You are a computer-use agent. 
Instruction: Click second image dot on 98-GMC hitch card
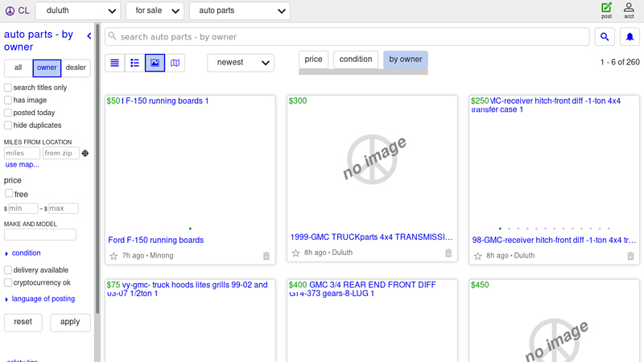(x=509, y=228)
